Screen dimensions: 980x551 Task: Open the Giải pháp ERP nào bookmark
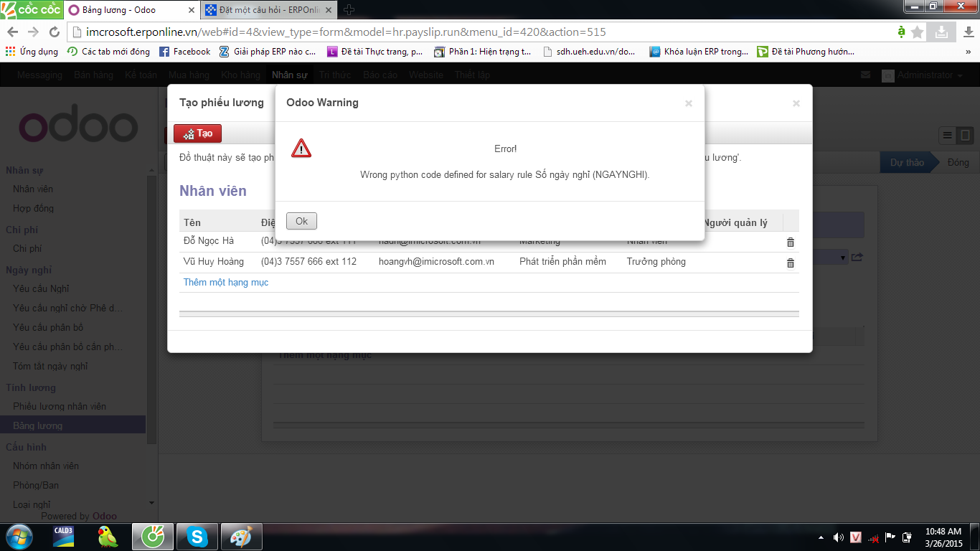(x=268, y=52)
